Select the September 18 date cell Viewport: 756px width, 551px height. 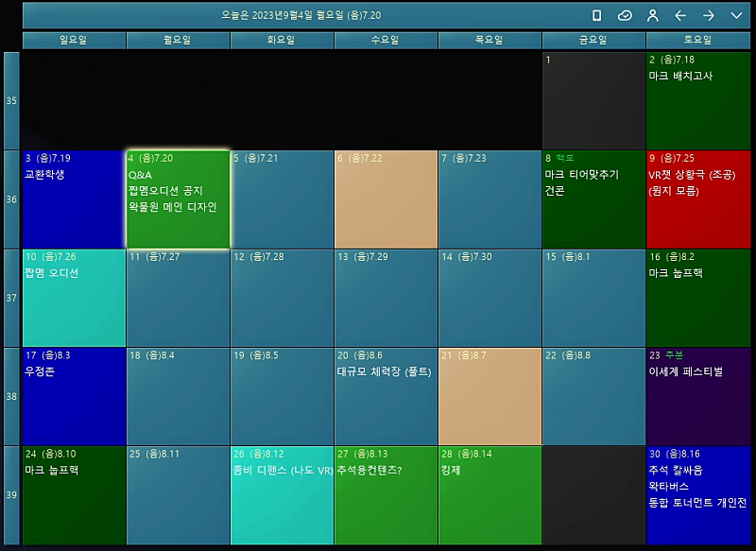point(178,396)
